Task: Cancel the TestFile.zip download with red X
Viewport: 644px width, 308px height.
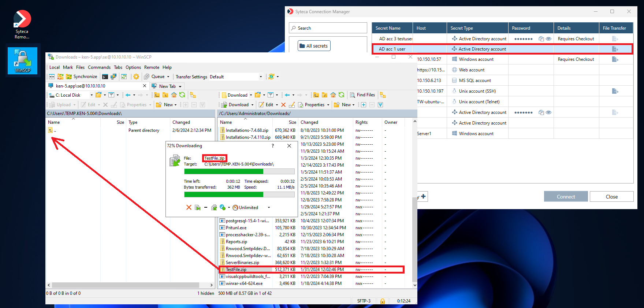Action: coord(189,207)
